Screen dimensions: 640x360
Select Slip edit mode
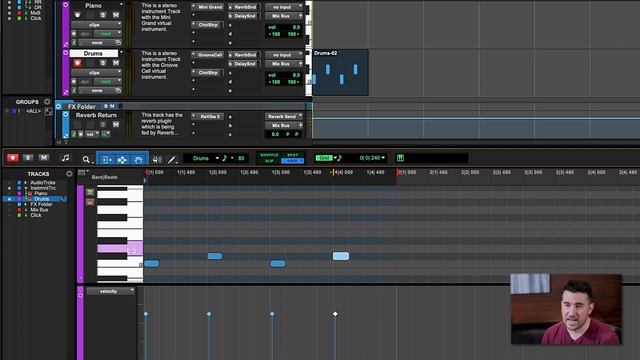269,161
